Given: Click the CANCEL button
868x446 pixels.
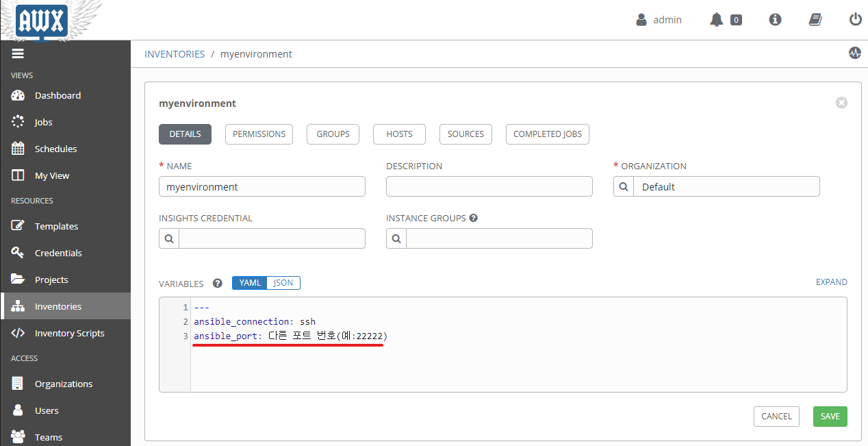Looking at the screenshot, I should pos(776,417).
